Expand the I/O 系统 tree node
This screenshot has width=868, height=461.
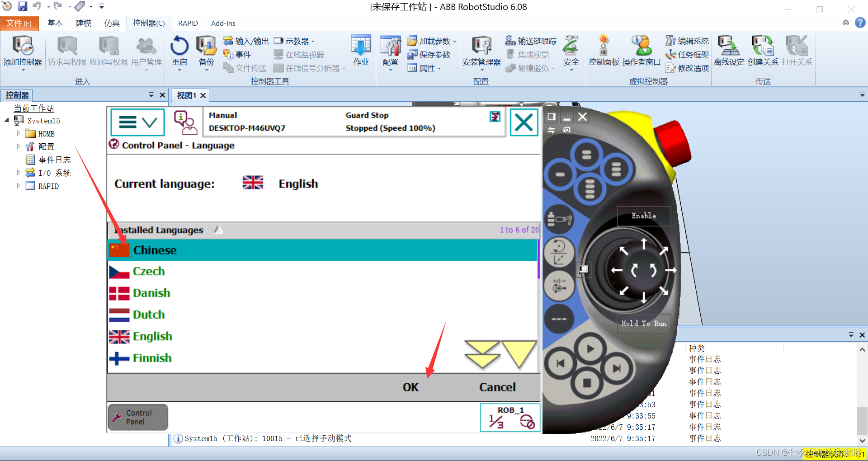[x=19, y=173]
